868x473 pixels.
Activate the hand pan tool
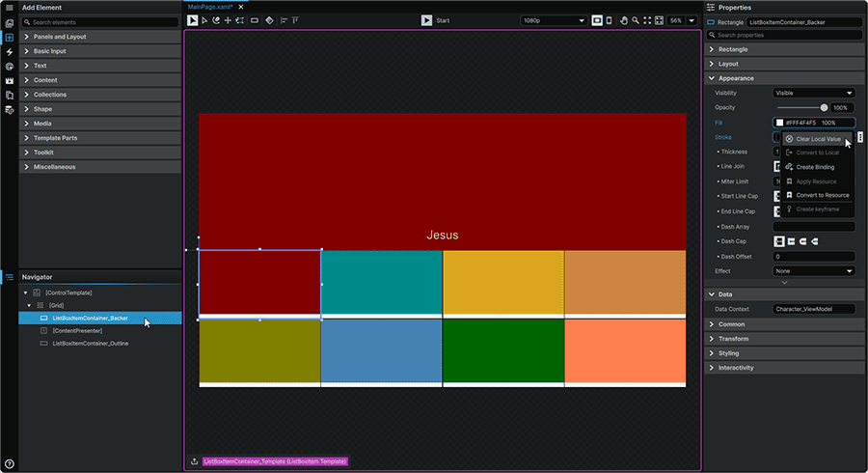(624, 20)
